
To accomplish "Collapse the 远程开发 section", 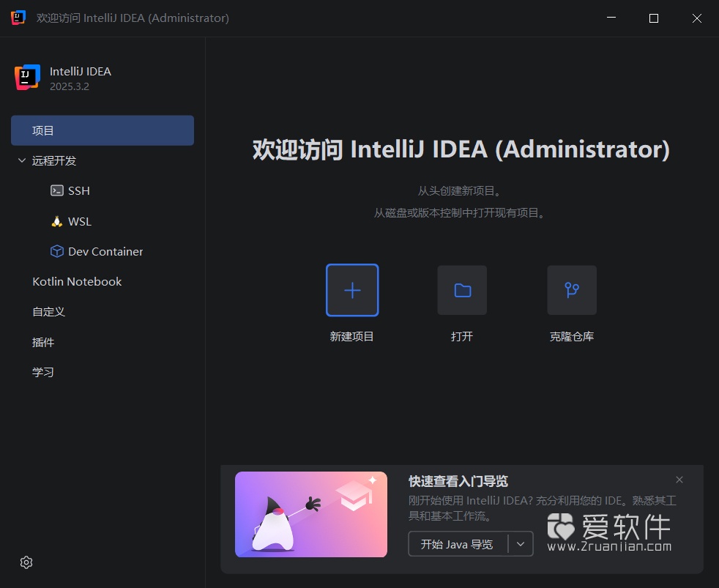I will pos(21,160).
